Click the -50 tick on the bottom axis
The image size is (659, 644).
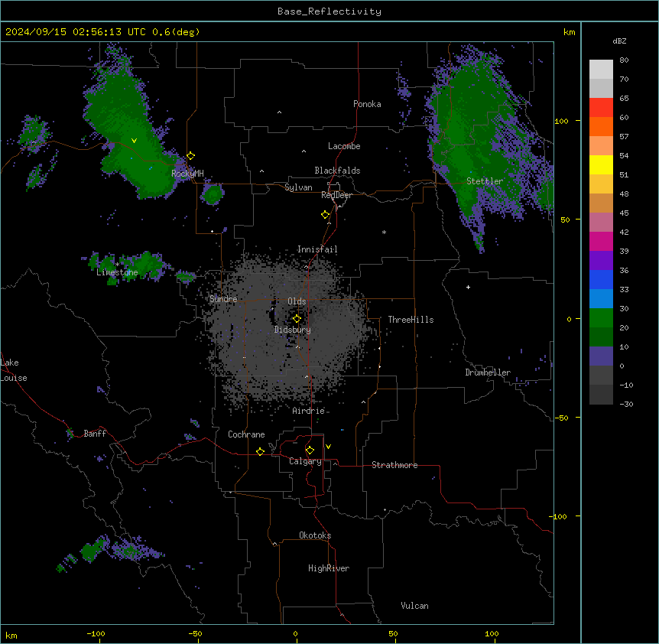click(196, 633)
